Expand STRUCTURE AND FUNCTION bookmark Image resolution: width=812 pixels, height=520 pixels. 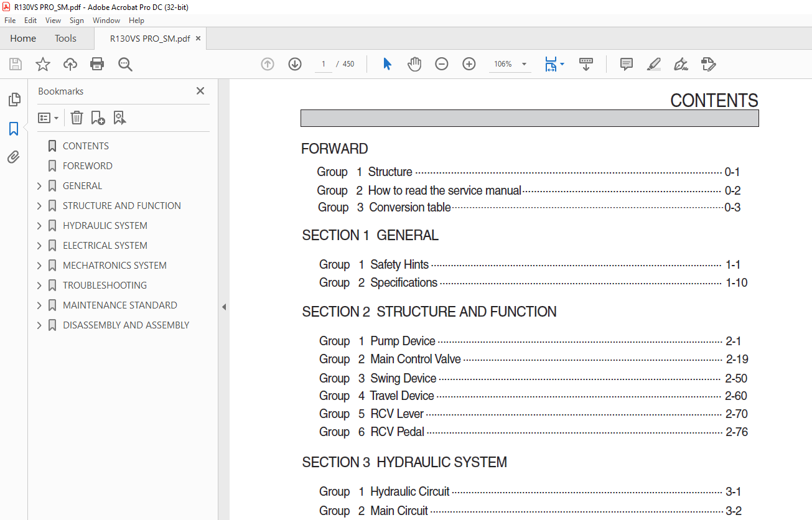(39, 206)
